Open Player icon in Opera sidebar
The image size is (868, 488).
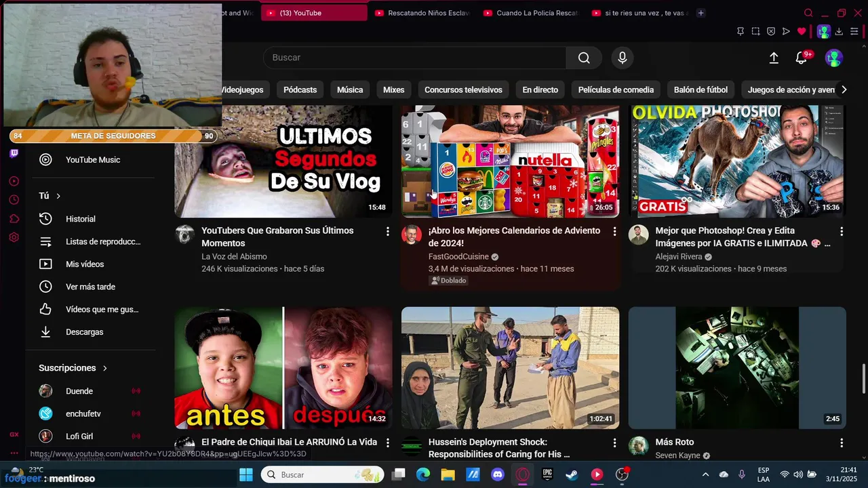pos(14,181)
